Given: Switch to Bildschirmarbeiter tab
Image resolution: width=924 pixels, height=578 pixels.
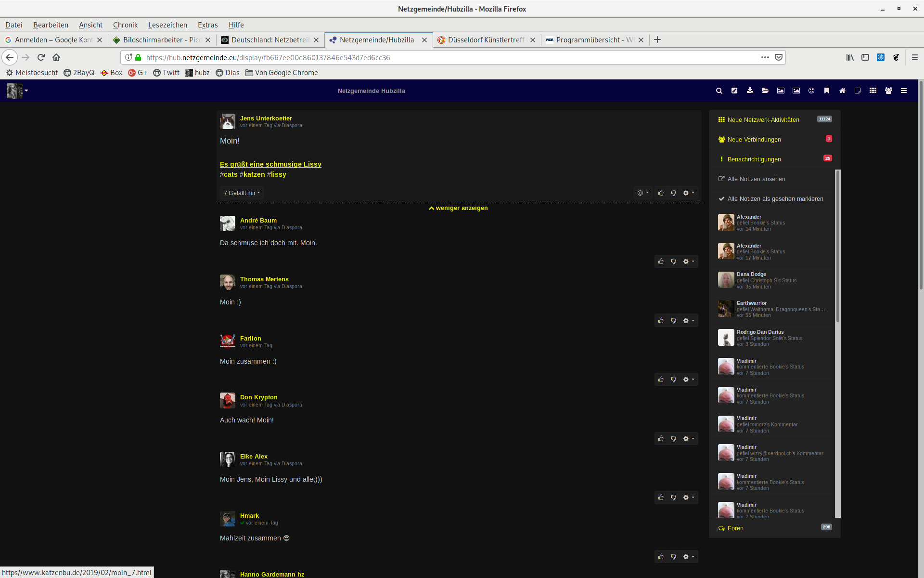Looking at the screenshot, I should click(x=162, y=40).
